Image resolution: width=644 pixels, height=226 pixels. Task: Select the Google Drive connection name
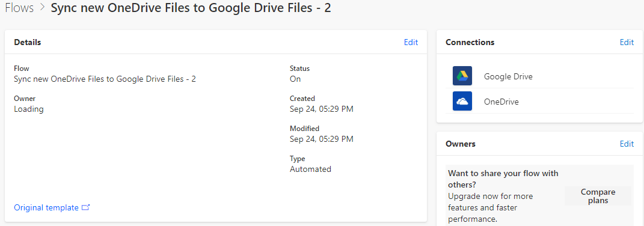pyautogui.click(x=508, y=76)
